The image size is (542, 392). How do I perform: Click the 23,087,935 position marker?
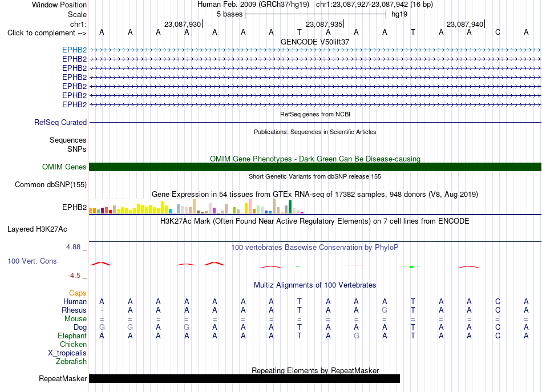pos(324,24)
